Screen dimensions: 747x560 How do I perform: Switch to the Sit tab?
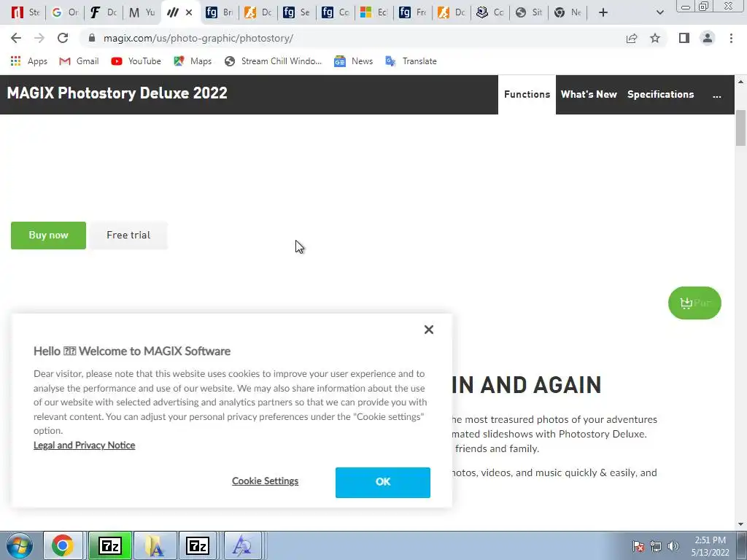pyautogui.click(x=528, y=12)
